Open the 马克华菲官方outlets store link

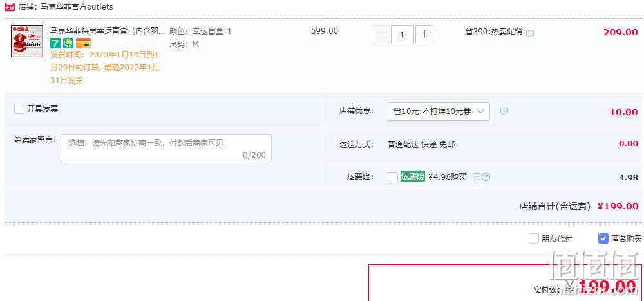77,7
